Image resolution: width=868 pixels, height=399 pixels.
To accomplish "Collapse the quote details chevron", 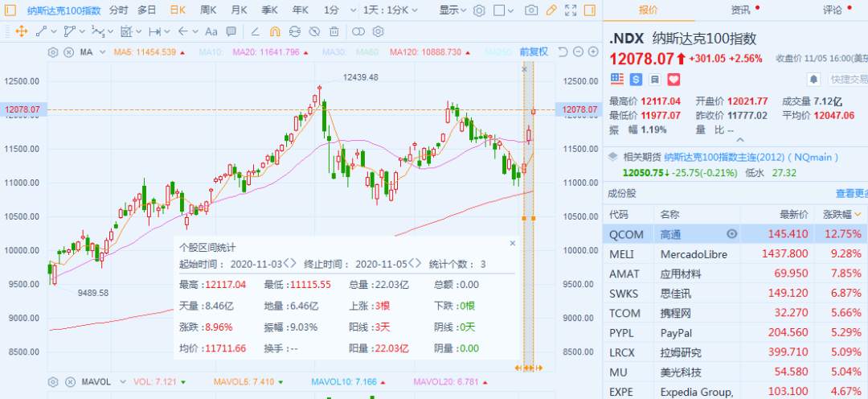I will (739, 140).
